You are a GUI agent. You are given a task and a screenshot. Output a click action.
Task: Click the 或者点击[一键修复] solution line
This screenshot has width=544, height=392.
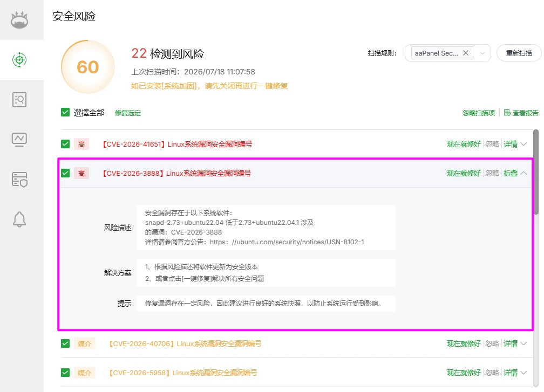click(x=205, y=279)
